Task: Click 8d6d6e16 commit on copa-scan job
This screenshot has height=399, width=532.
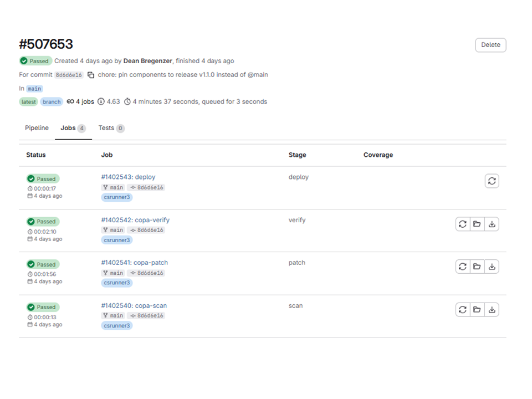Action: pos(146,315)
